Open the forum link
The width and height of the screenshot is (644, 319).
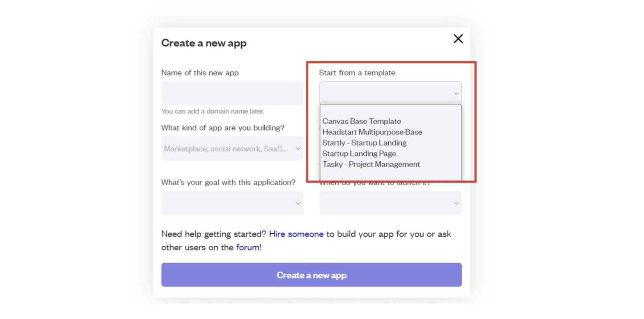tap(248, 247)
